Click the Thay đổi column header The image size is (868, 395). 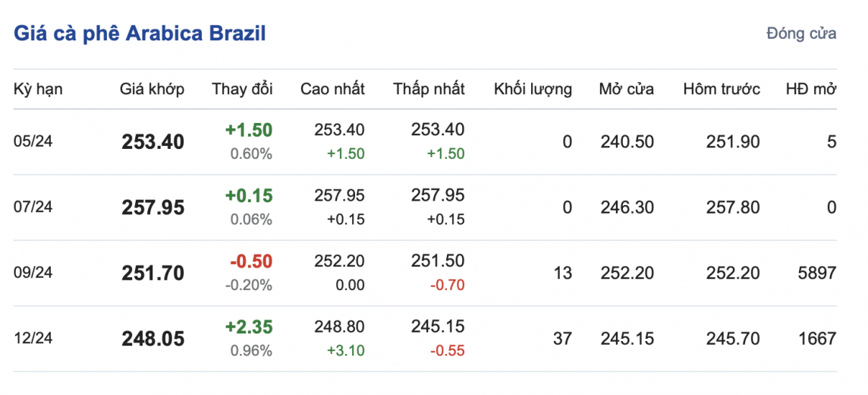pos(242,89)
